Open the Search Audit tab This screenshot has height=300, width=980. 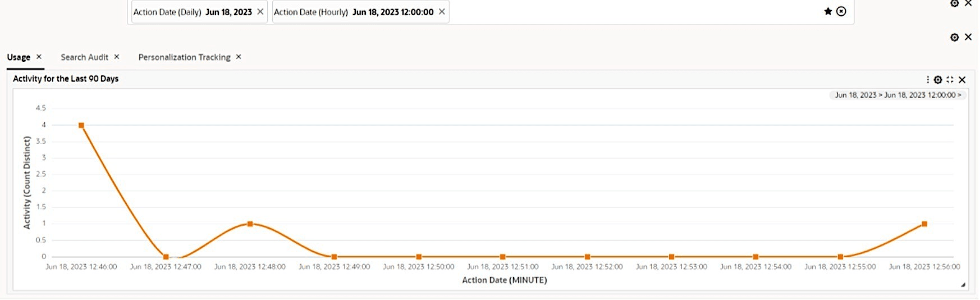[84, 57]
